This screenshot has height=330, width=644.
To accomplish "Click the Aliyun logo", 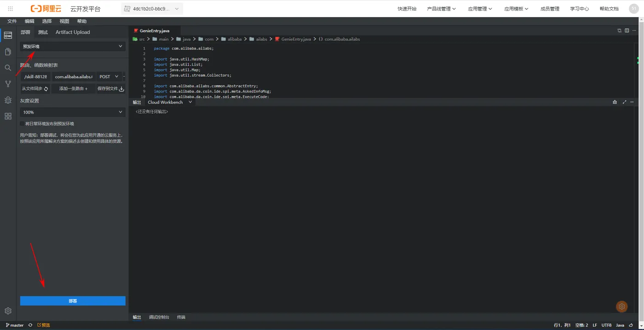I will point(46,9).
